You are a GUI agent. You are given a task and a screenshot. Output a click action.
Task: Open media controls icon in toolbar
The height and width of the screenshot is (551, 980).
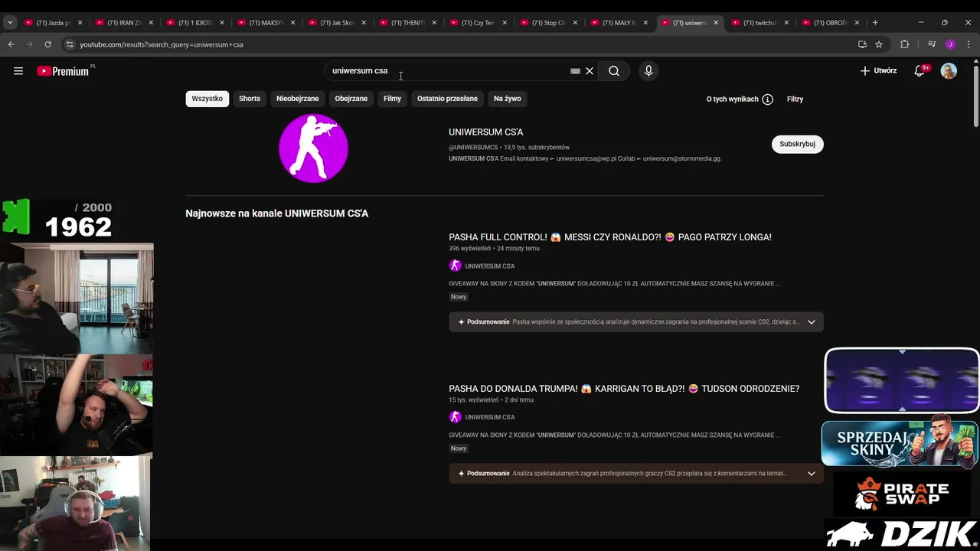coord(932,44)
